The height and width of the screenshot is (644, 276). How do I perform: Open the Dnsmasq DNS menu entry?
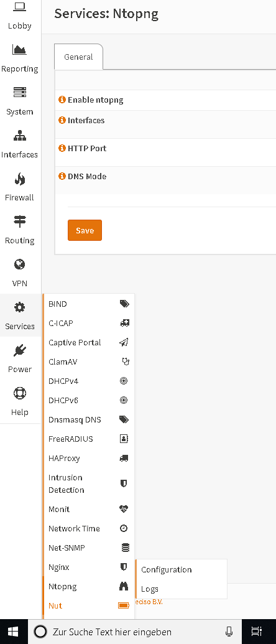coord(89,419)
